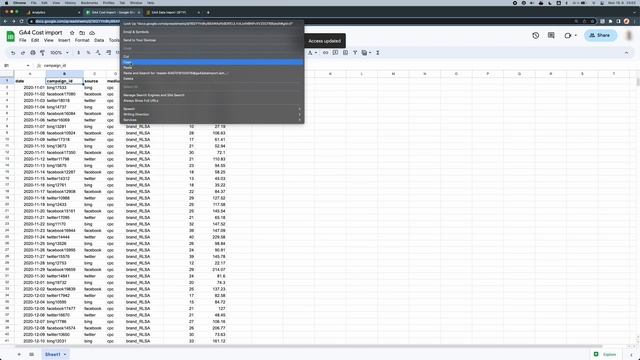The height and width of the screenshot is (360, 640).
Task: Click the Meet camera icon
Action: pyautogui.click(x=568, y=36)
